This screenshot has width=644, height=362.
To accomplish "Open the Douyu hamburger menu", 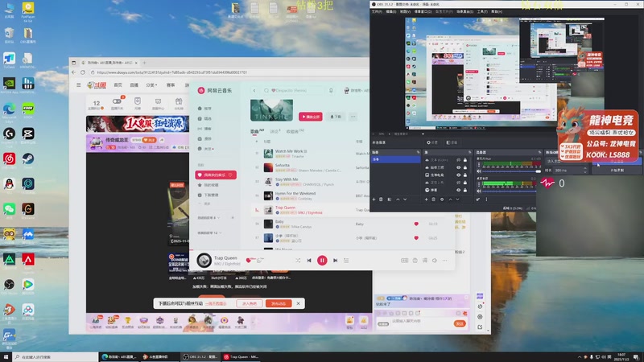I will (x=78, y=85).
